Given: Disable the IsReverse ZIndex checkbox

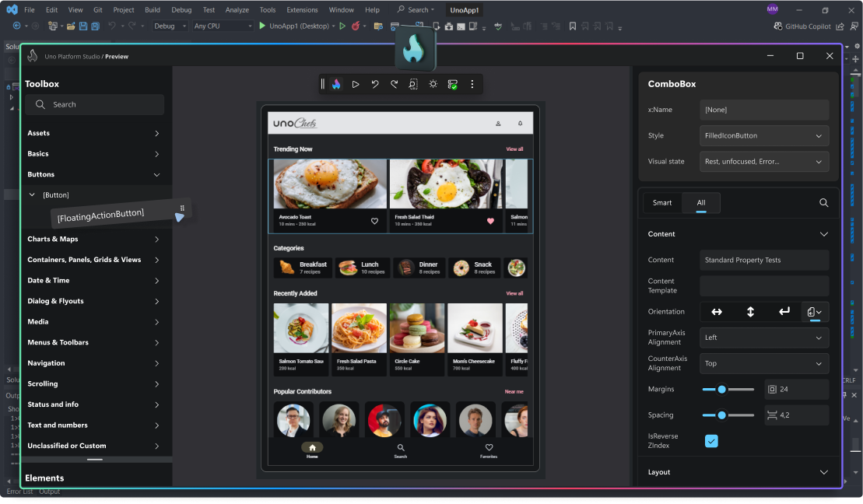Looking at the screenshot, I should (x=711, y=440).
